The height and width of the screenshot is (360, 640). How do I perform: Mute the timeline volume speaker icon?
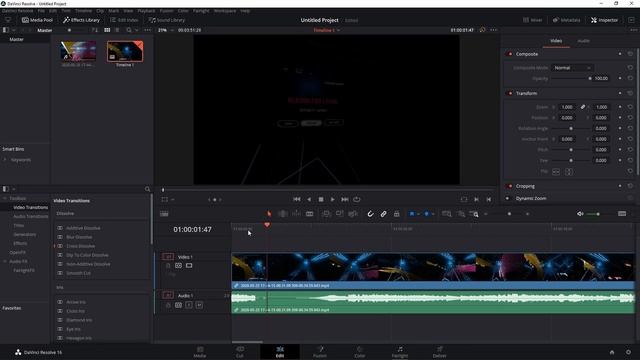[x=580, y=214]
